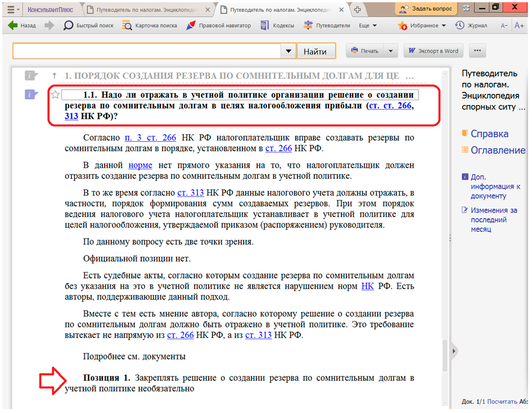
Task: Expand the Печать options arrow
Action: (390, 51)
